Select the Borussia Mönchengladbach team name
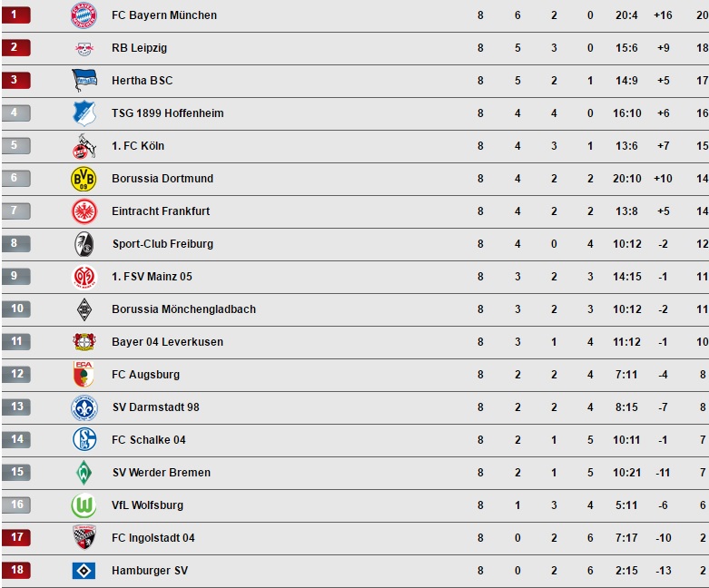The width and height of the screenshot is (709, 588). [184, 309]
